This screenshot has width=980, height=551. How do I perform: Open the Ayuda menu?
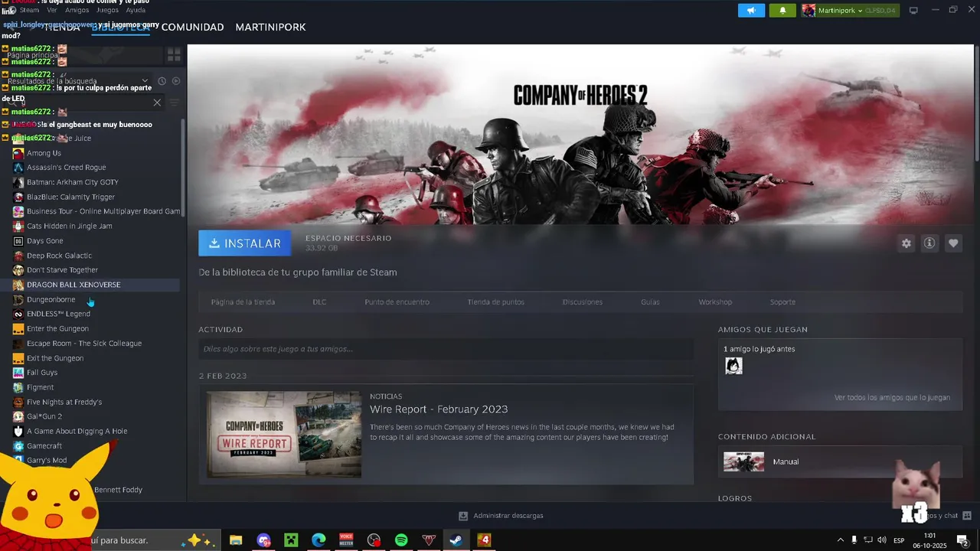tap(136, 10)
